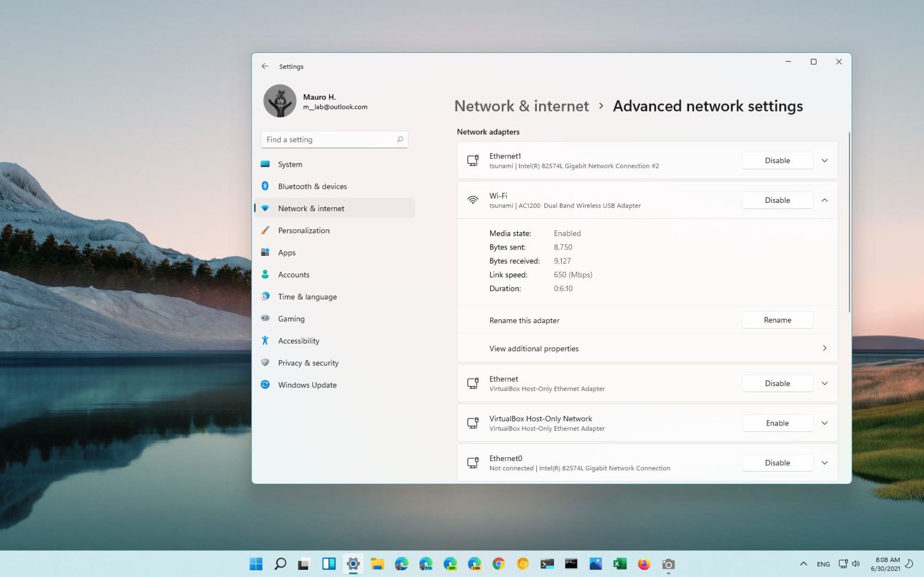Expand the VirtualBox Host-Only Ethernet adapter details
Screen dimensions: 924x577
point(825,383)
